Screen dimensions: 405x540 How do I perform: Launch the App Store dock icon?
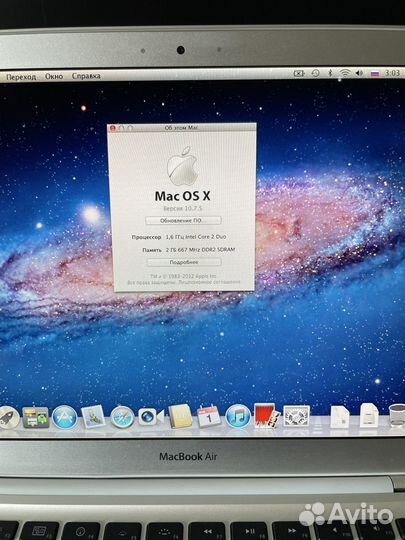tap(65, 417)
